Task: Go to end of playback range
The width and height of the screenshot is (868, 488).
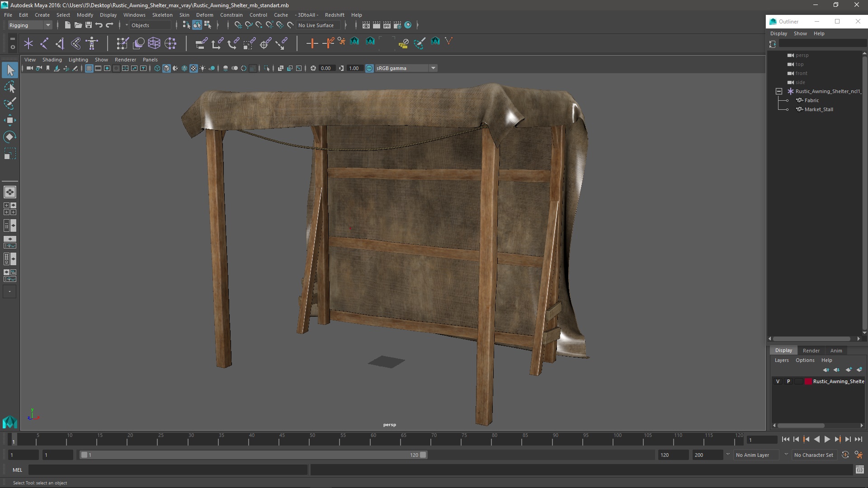Action: (x=859, y=439)
